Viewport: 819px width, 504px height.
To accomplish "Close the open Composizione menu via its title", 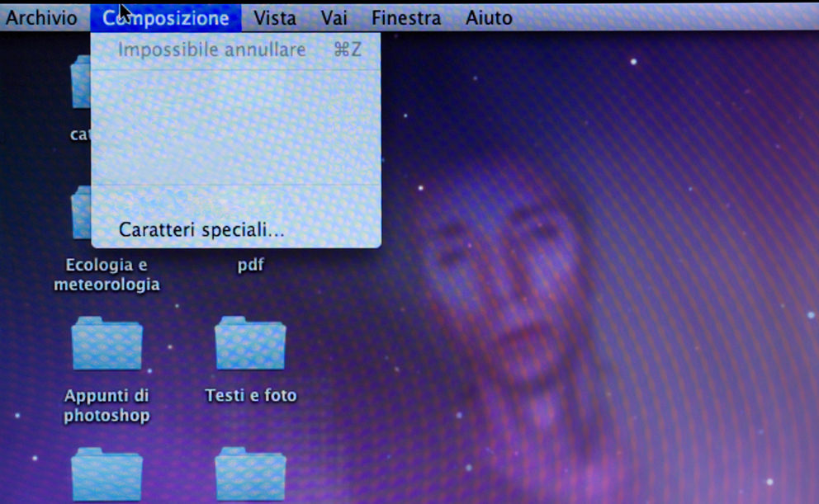I will (x=166, y=17).
